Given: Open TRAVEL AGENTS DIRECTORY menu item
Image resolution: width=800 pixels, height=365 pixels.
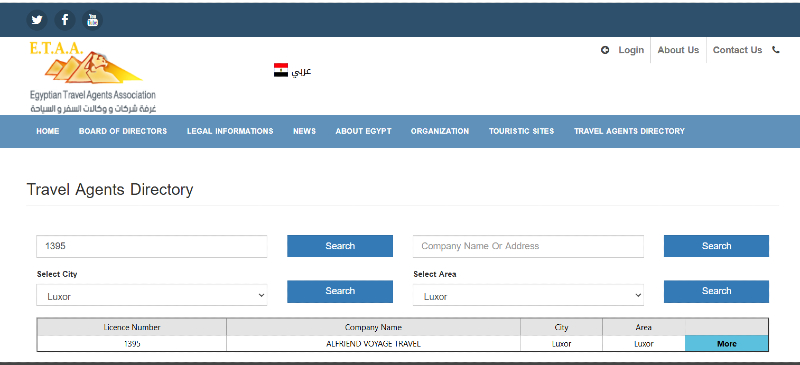Looking at the screenshot, I should [629, 131].
